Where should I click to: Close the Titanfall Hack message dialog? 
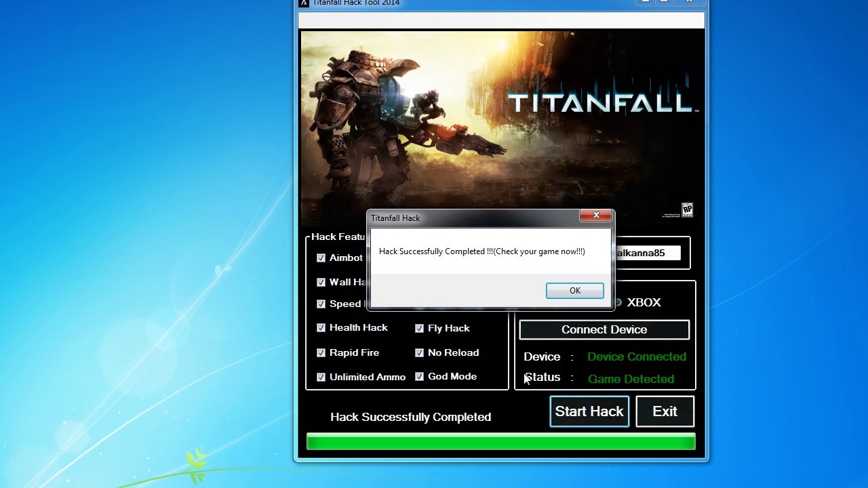click(x=596, y=216)
